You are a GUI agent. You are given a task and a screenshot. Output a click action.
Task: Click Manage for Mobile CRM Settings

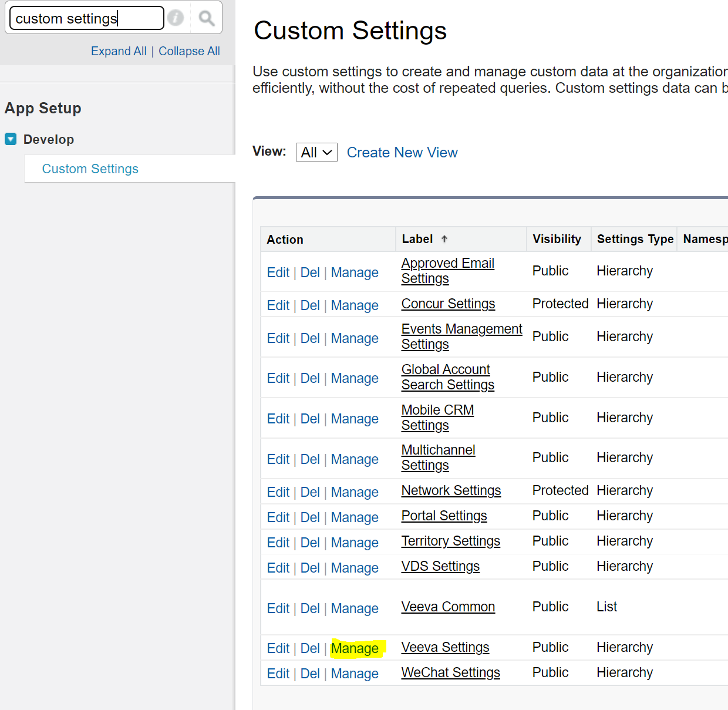(x=355, y=419)
